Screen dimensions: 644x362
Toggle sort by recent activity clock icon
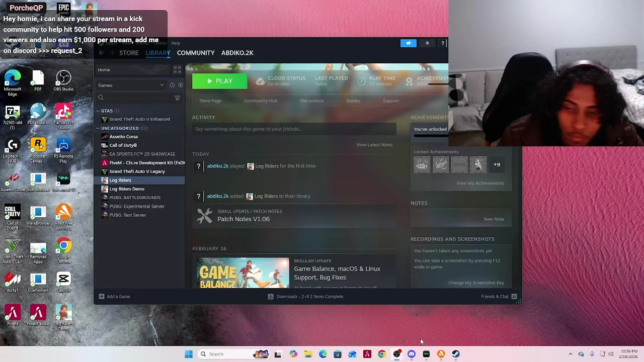tap(172, 85)
